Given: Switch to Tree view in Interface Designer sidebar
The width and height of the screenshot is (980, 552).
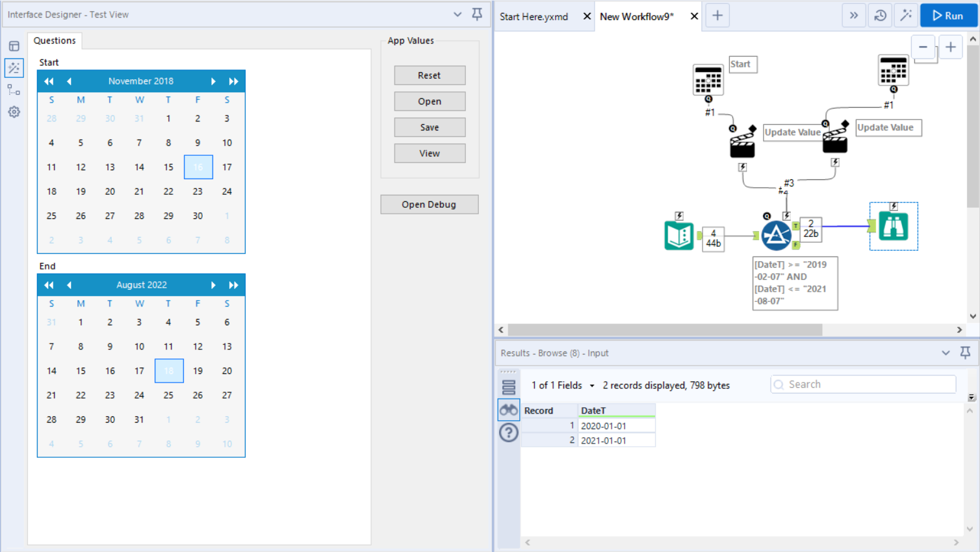Looking at the screenshot, I should [x=14, y=90].
